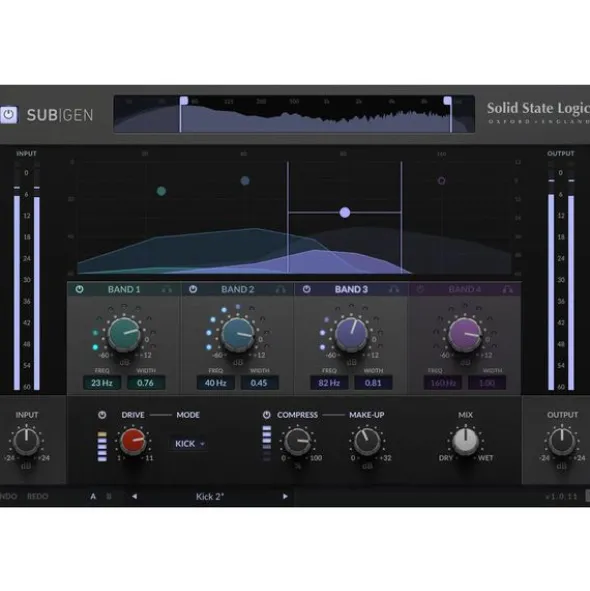The height and width of the screenshot is (591, 590).
Task: Select the BAND 3 header tab
Action: pyautogui.click(x=351, y=289)
